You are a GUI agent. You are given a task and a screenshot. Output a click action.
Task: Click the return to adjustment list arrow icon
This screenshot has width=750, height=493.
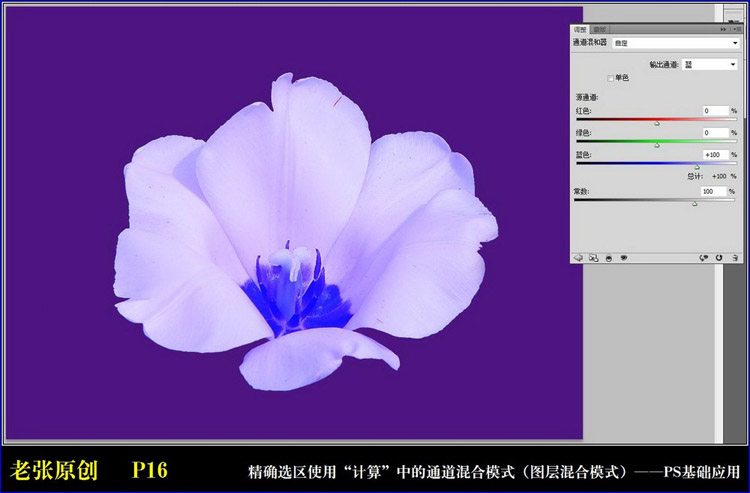pos(578,257)
